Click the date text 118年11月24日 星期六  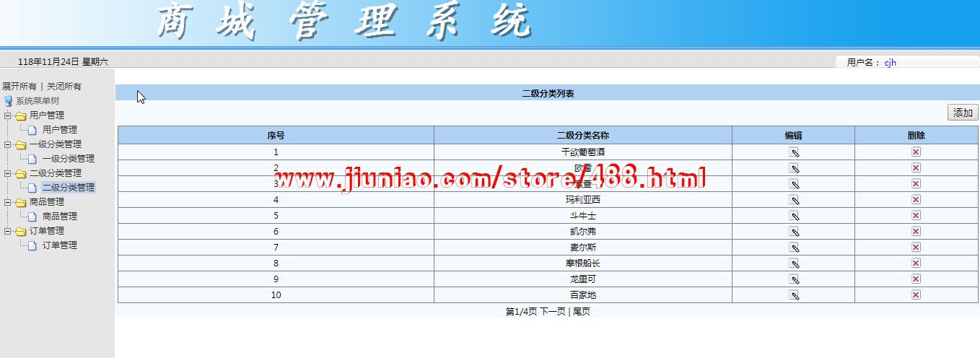pyautogui.click(x=63, y=62)
